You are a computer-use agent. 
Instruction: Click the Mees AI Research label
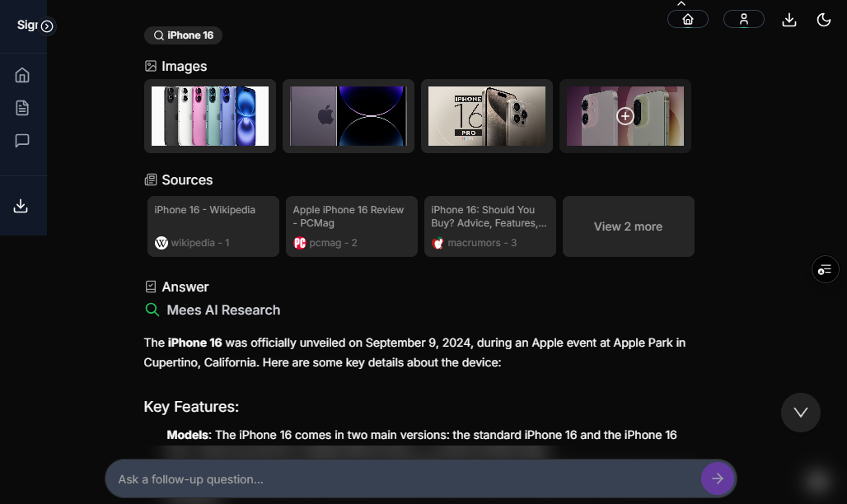(x=223, y=310)
